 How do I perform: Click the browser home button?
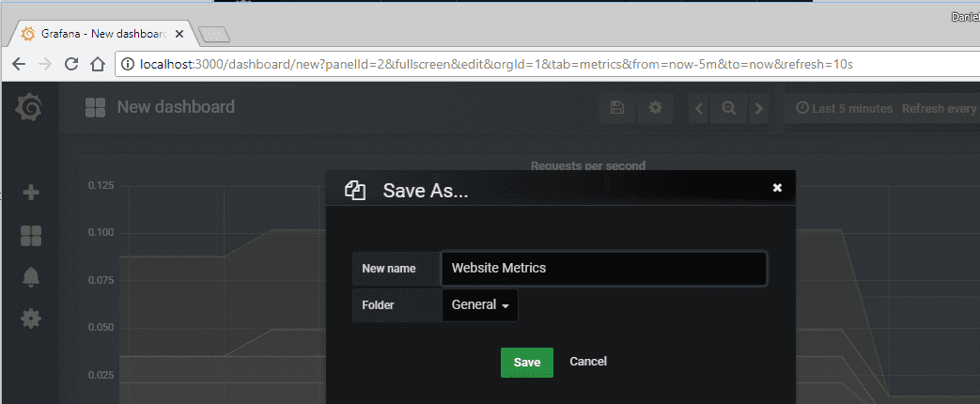click(x=98, y=64)
